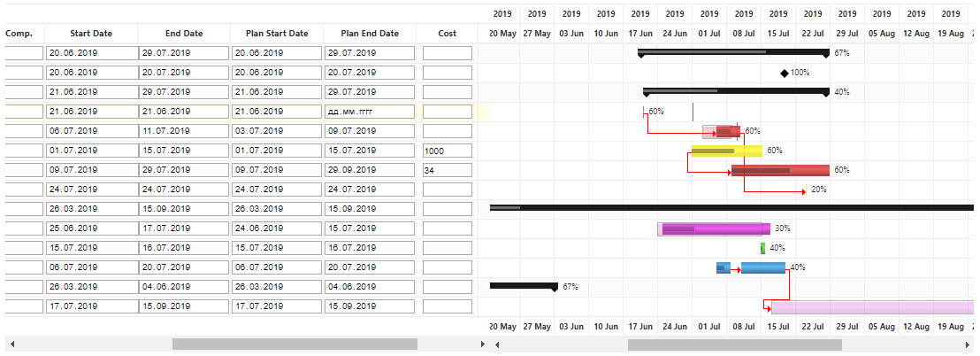Click the Plan Start Date column header

point(277,34)
